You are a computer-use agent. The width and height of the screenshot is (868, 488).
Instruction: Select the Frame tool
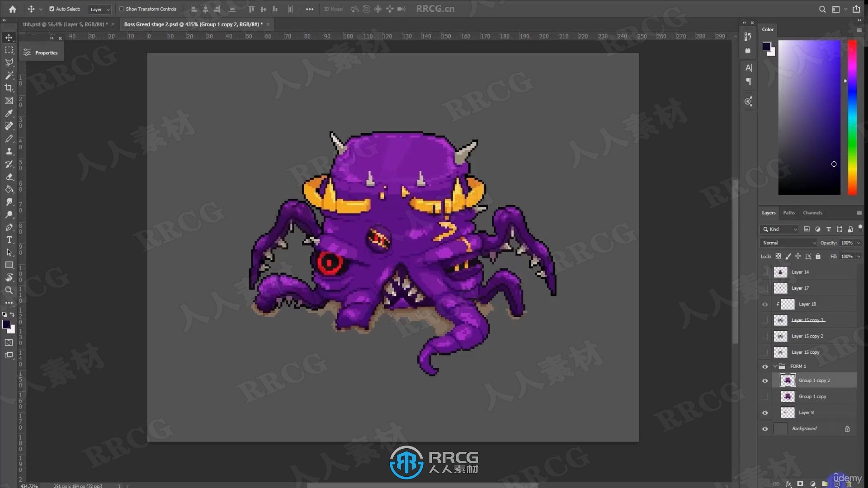click(x=9, y=101)
